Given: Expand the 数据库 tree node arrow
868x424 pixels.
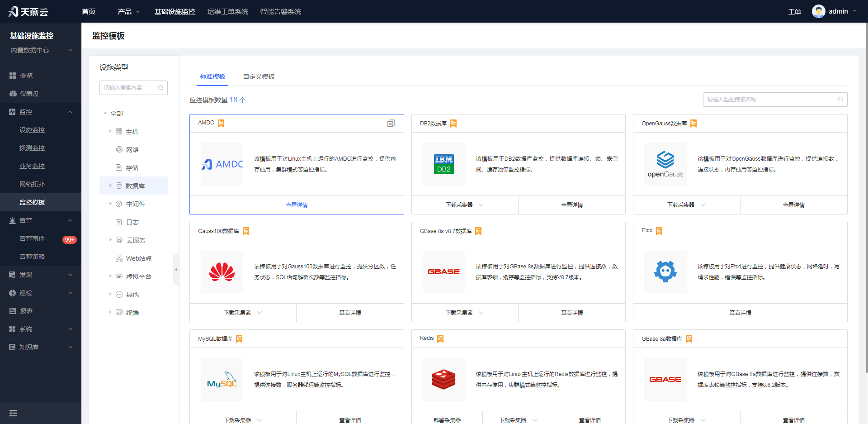Looking at the screenshot, I should coord(110,186).
